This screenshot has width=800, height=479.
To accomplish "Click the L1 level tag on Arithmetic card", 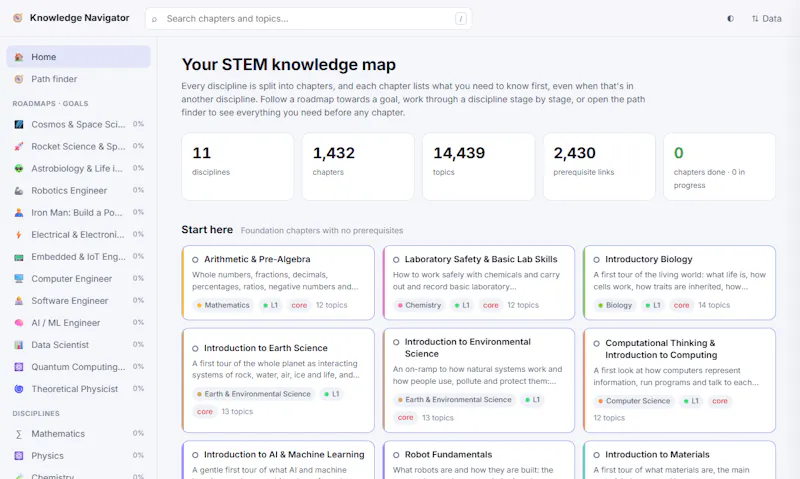I will click(x=270, y=305).
